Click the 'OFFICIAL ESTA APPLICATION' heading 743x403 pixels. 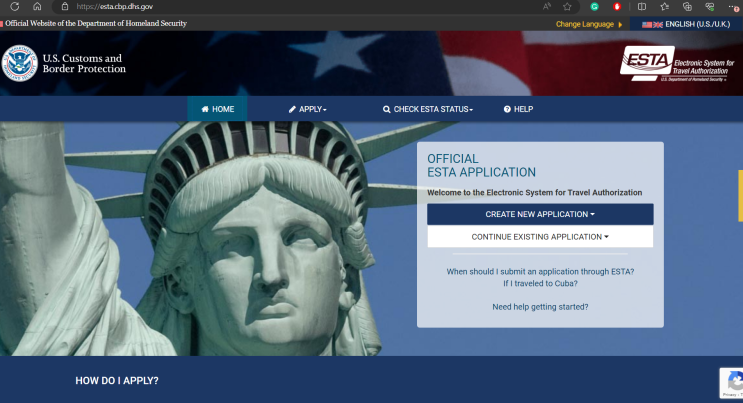481,165
